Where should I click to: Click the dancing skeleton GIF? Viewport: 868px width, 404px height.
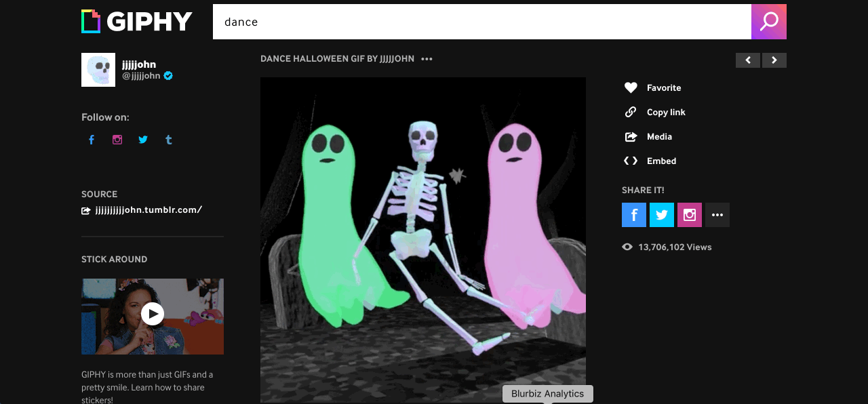pyautogui.click(x=423, y=240)
